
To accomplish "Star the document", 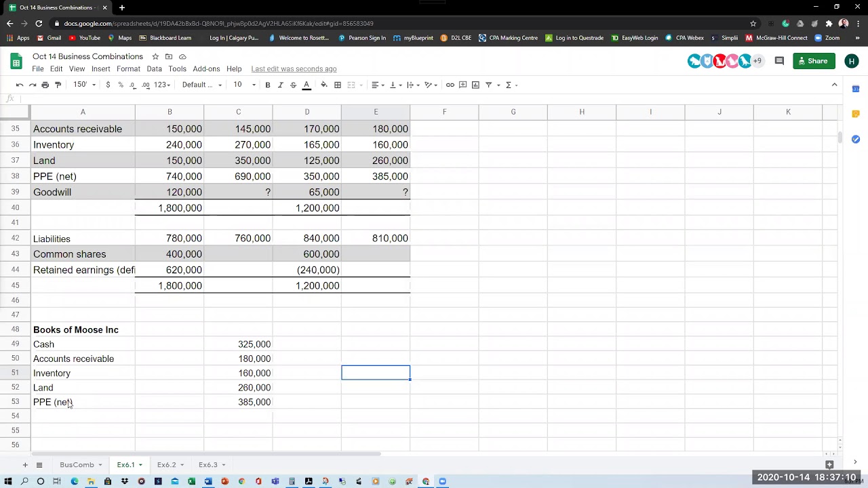I will pos(155,56).
